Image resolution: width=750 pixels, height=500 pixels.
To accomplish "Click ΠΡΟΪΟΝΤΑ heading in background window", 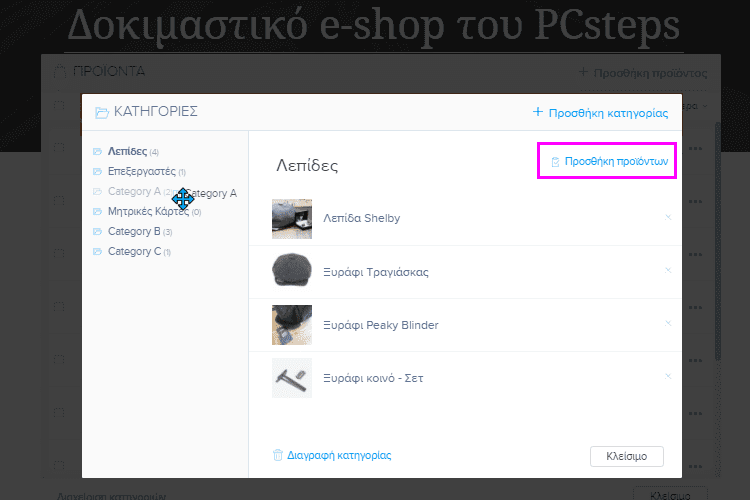I will [x=109, y=72].
